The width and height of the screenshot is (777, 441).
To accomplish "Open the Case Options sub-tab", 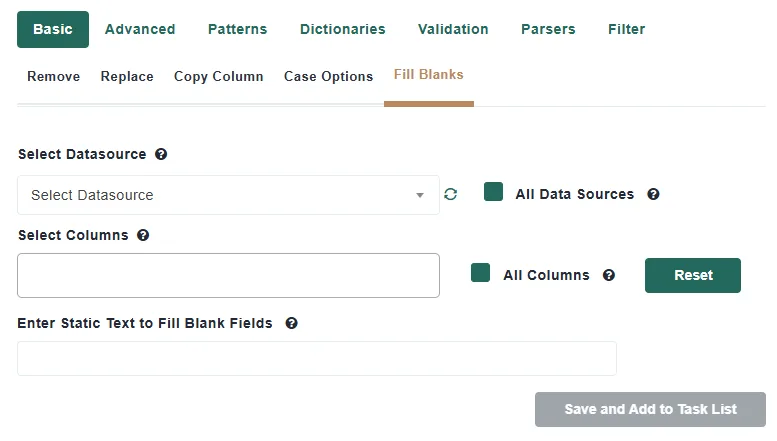I will coord(328,77).
